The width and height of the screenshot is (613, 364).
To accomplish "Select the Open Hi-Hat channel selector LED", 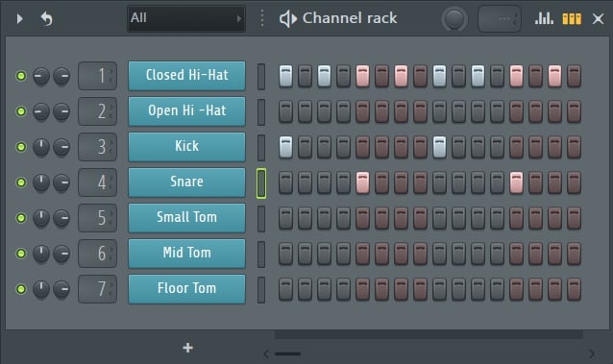I will [261, 112].
